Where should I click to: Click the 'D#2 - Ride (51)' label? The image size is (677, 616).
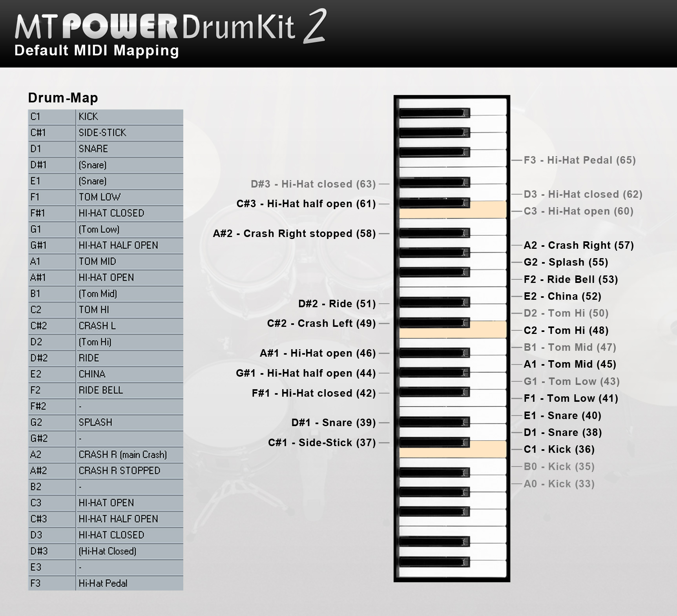tap(337, 304)
